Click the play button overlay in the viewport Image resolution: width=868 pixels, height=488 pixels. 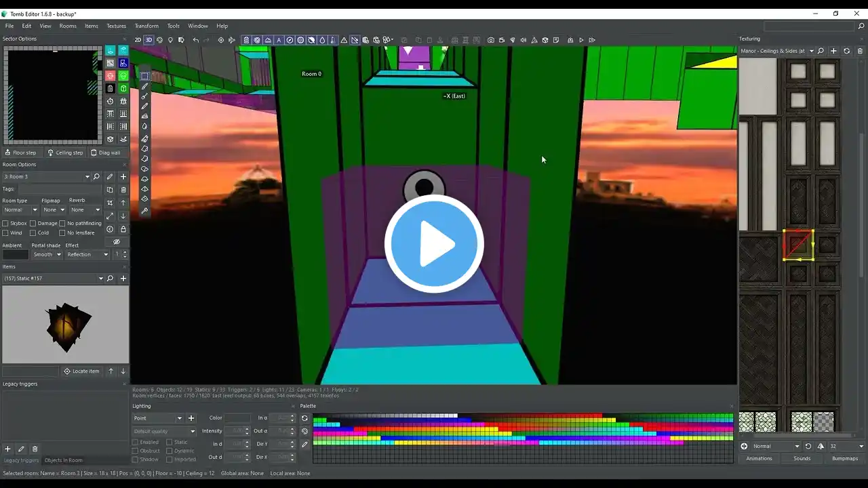pyautogui.click(x=434, y=244)
